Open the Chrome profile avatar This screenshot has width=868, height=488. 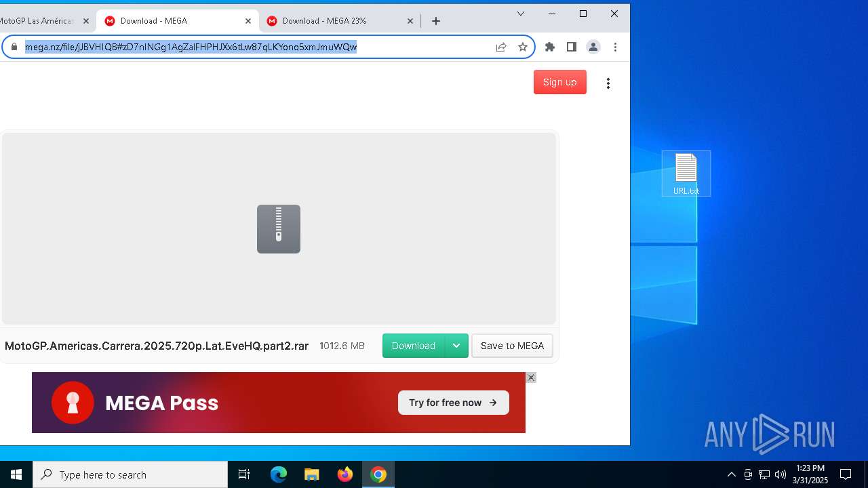(x=593, y=47)
